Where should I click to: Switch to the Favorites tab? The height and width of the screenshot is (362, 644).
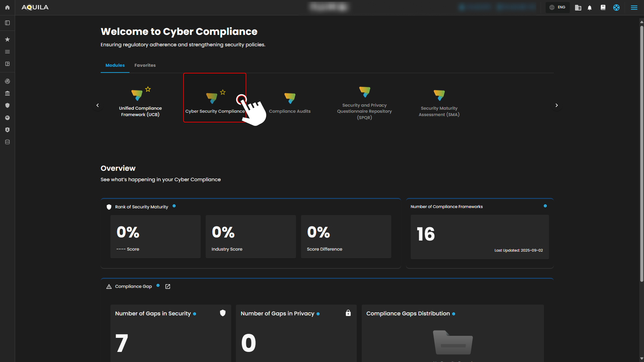pos(145,65)
